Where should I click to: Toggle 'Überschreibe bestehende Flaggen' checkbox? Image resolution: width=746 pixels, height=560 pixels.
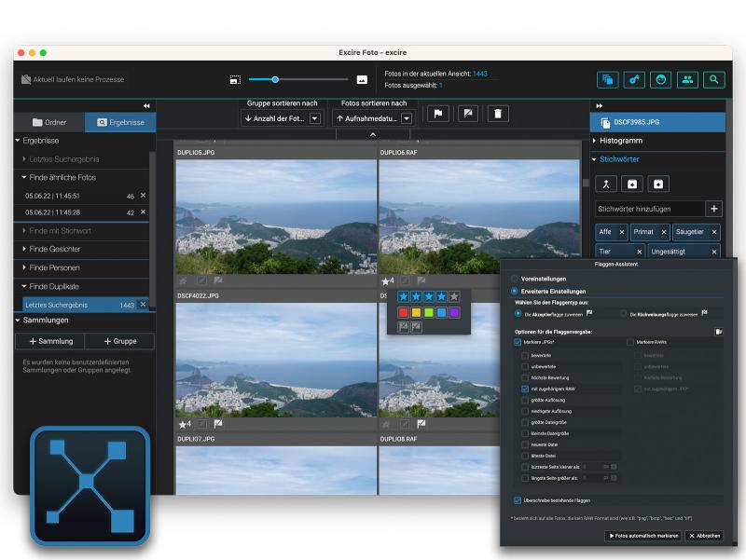[x=518, y=499]
